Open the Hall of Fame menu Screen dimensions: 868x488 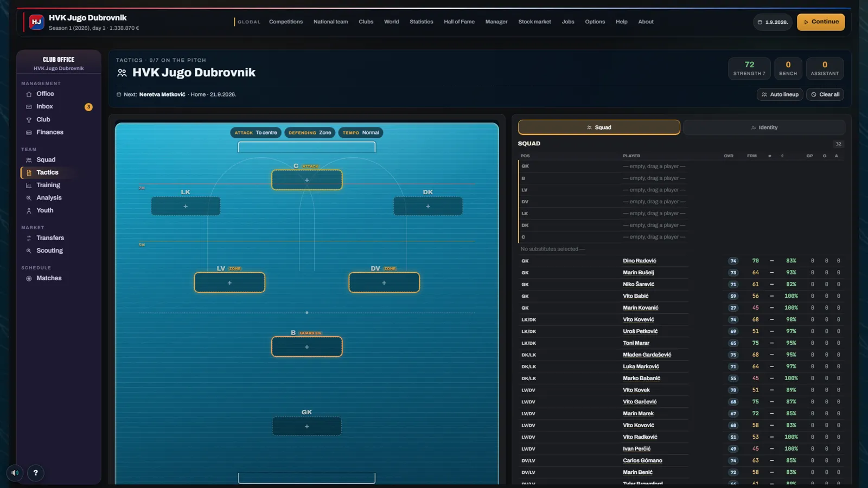click(x=459, y=22)
